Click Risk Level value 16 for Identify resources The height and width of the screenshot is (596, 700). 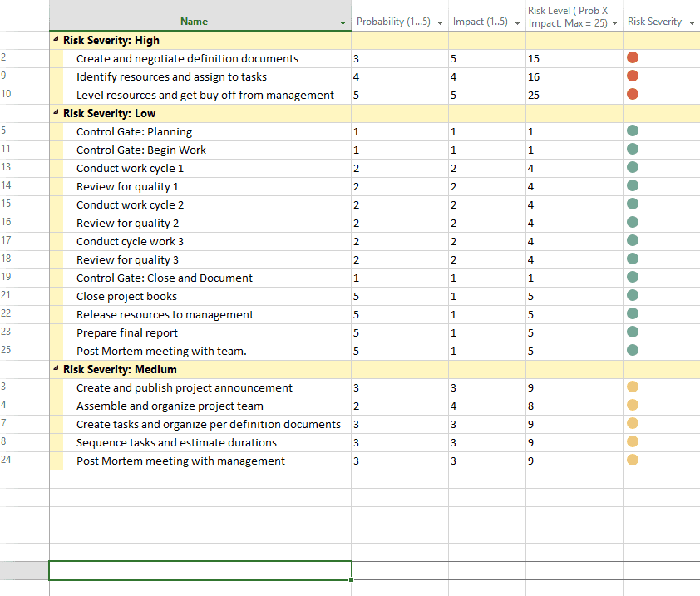[x=534, y=76]
